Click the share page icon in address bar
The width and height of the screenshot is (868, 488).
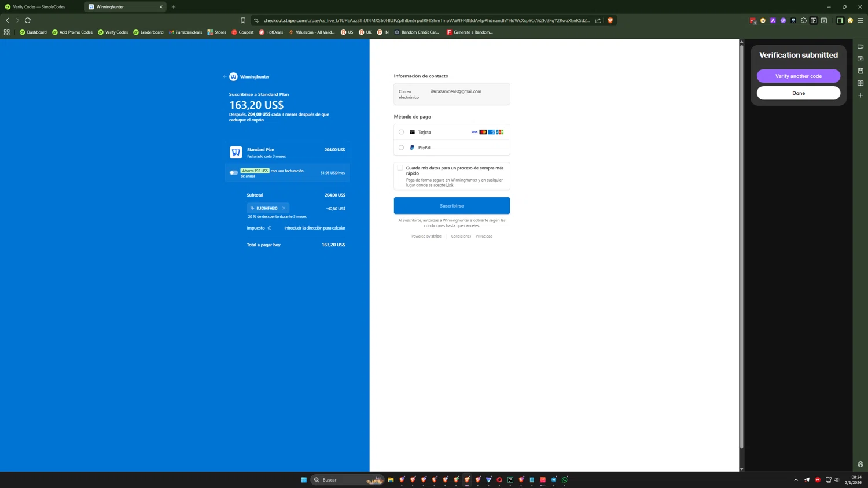point(598,20)
